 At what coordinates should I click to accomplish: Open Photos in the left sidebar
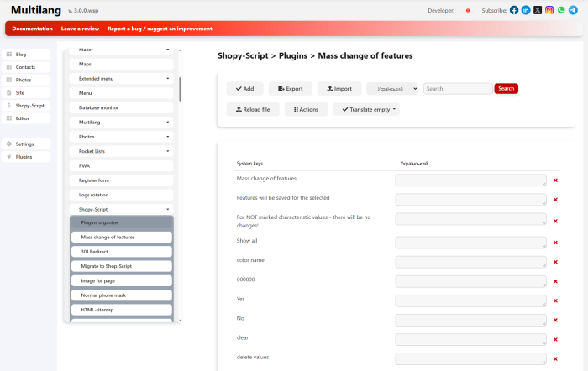tap(25, 80)
